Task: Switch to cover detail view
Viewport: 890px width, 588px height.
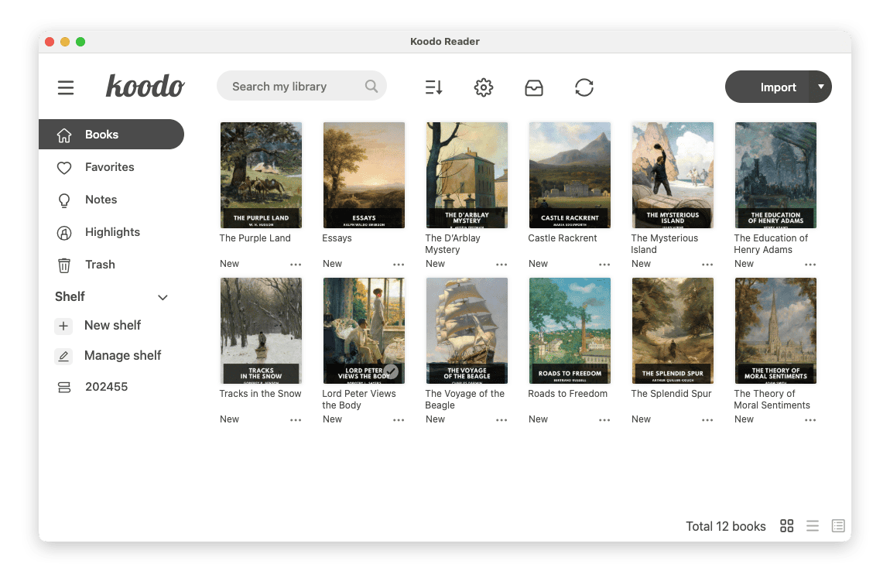Action: [838, 526]
